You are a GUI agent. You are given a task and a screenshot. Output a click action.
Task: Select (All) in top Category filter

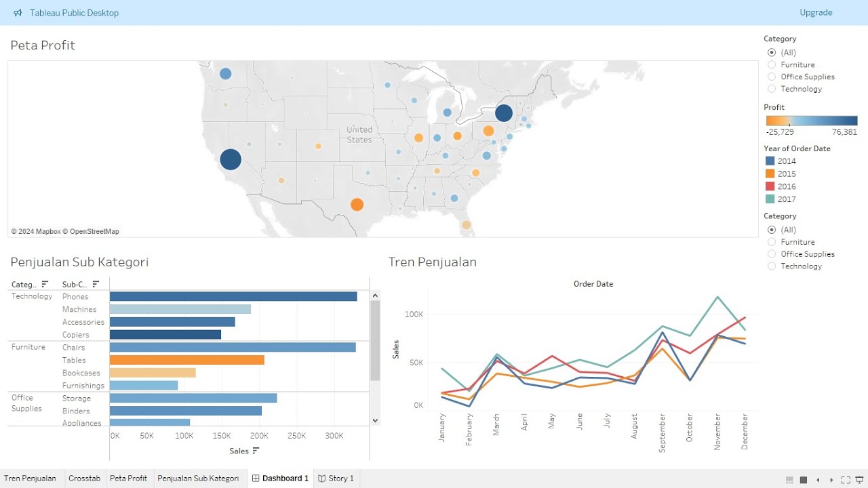coord(772,52)
